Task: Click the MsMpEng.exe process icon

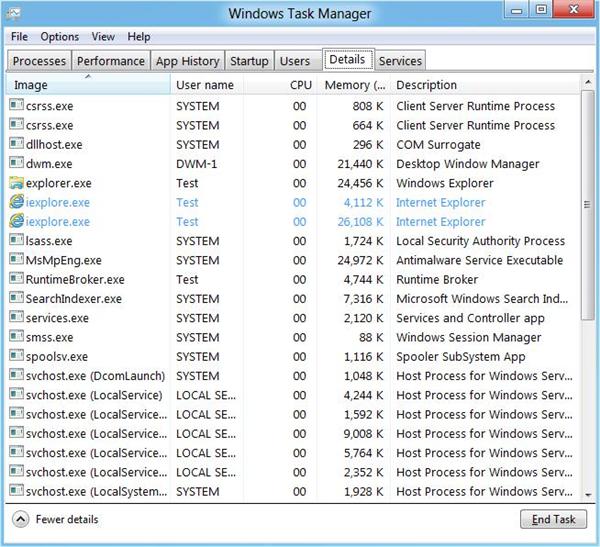Action: (16, 259)
